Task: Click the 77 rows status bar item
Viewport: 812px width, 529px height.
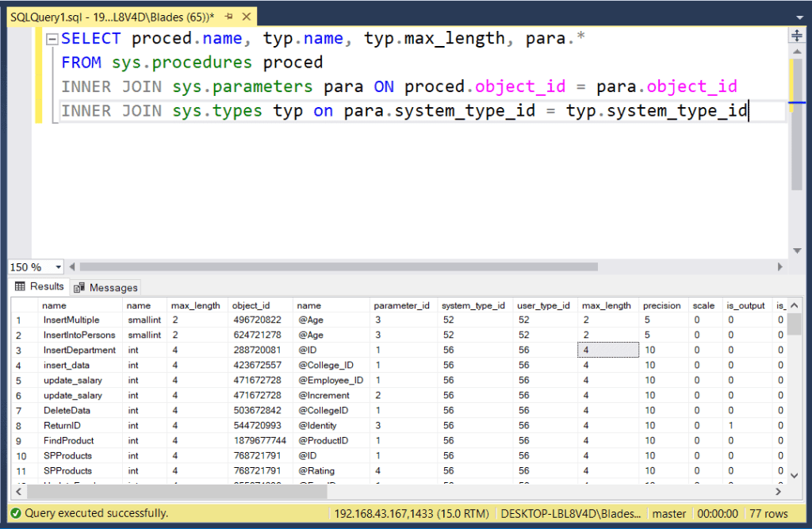Action: coord(768,513)
